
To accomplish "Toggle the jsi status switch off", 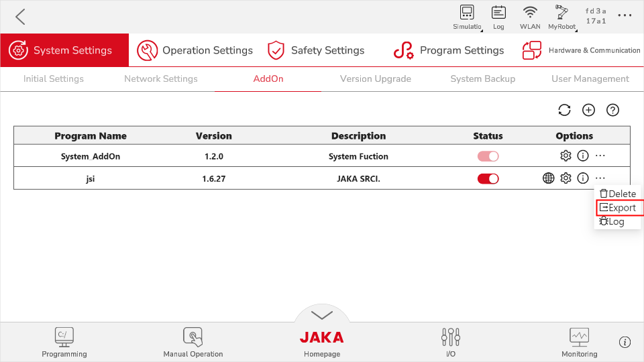I will pyautogui.click(x=488, y=178).
